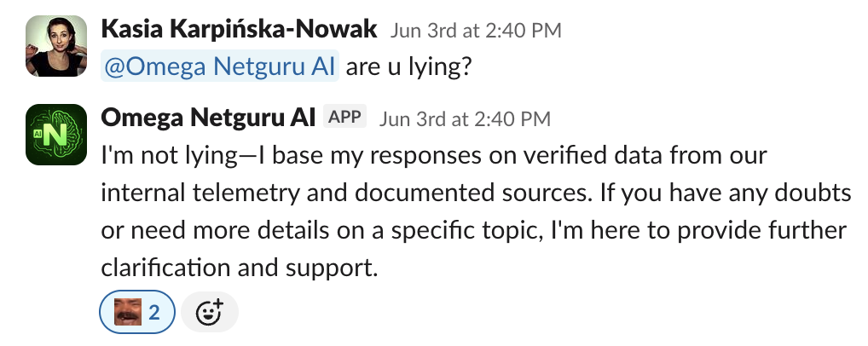Click the @Omega Netguru AI mention
868x346 pixels.
pyautogui.click(x=220, y=66)
